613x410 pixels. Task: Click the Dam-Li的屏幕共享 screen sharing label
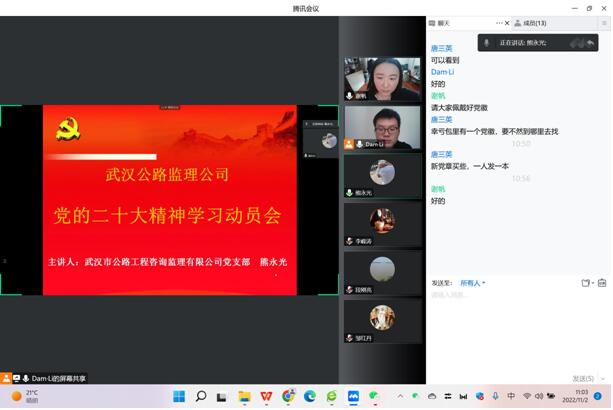click(59, 378)
